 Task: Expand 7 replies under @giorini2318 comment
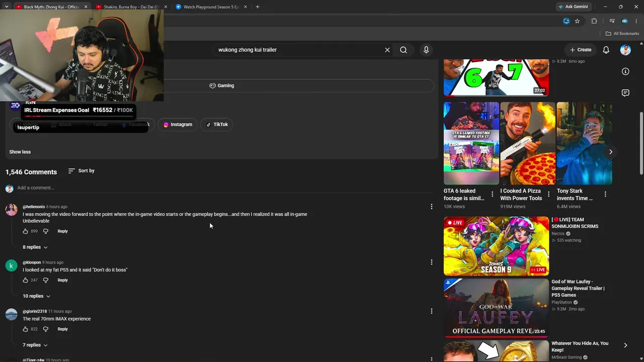(x=35, y=345)
